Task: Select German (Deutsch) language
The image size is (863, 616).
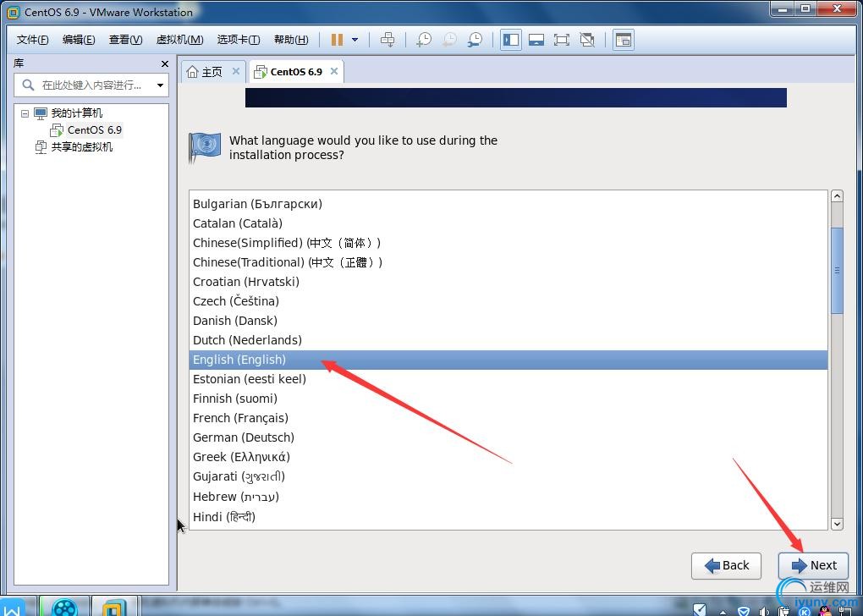Action: 508,437
